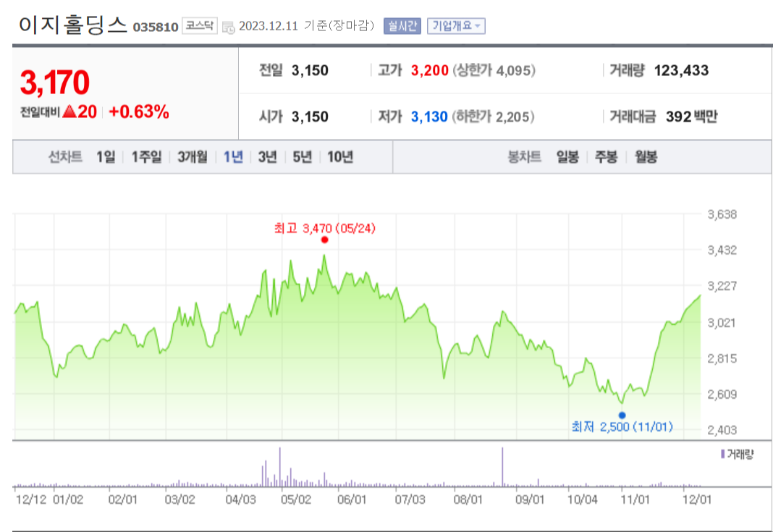Click the red up-triangle change icon
The width and height of the screenshot is (773, 532).
coord(69,111)
